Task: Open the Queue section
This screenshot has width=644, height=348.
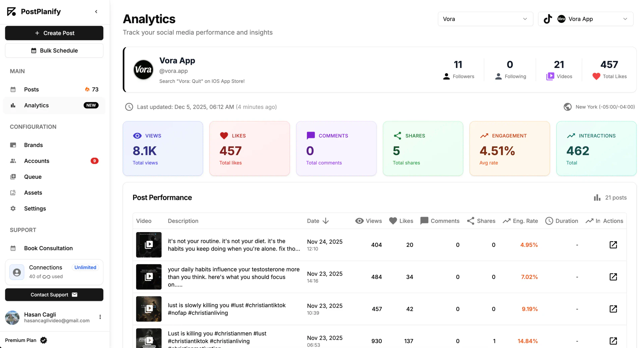Action: point(33,177)
